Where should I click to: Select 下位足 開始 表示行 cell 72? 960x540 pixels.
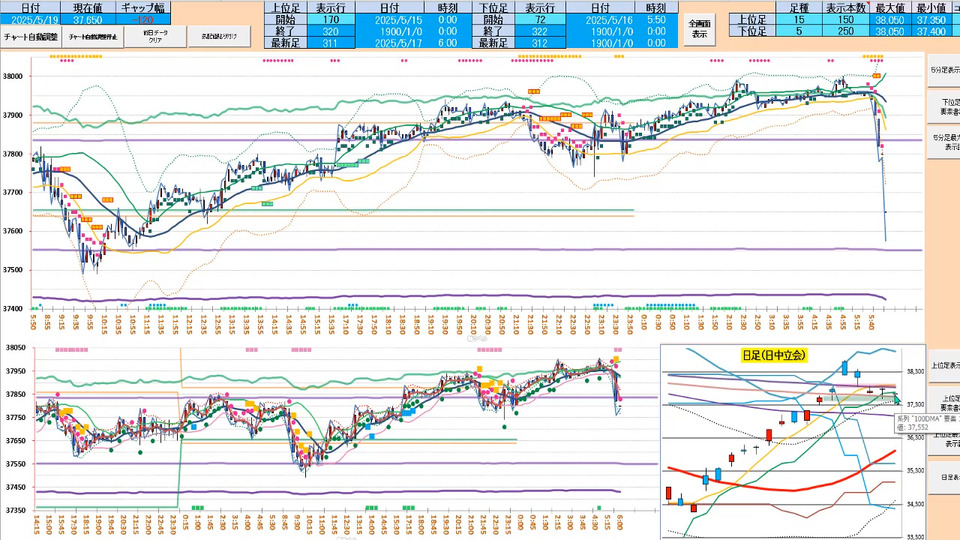539,20
